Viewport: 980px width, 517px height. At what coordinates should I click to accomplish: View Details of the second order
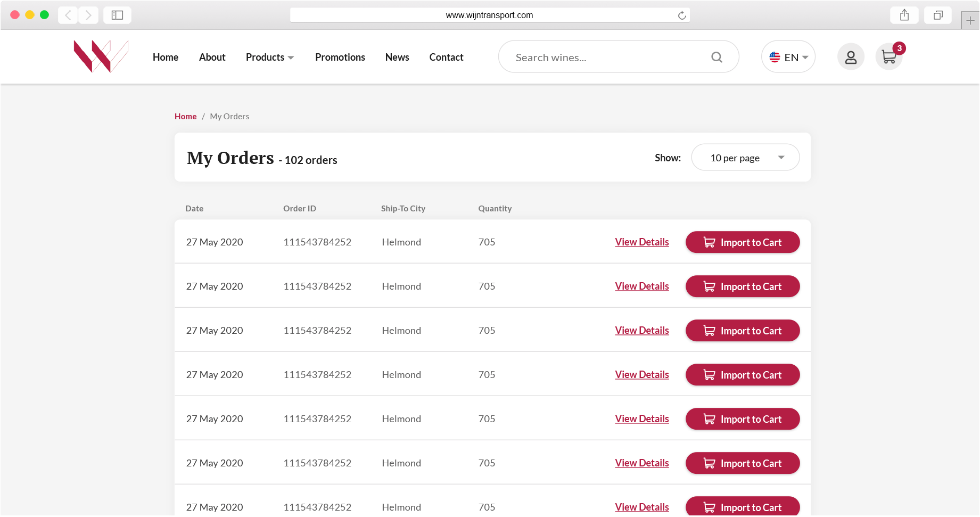click(x=642, y=286)
